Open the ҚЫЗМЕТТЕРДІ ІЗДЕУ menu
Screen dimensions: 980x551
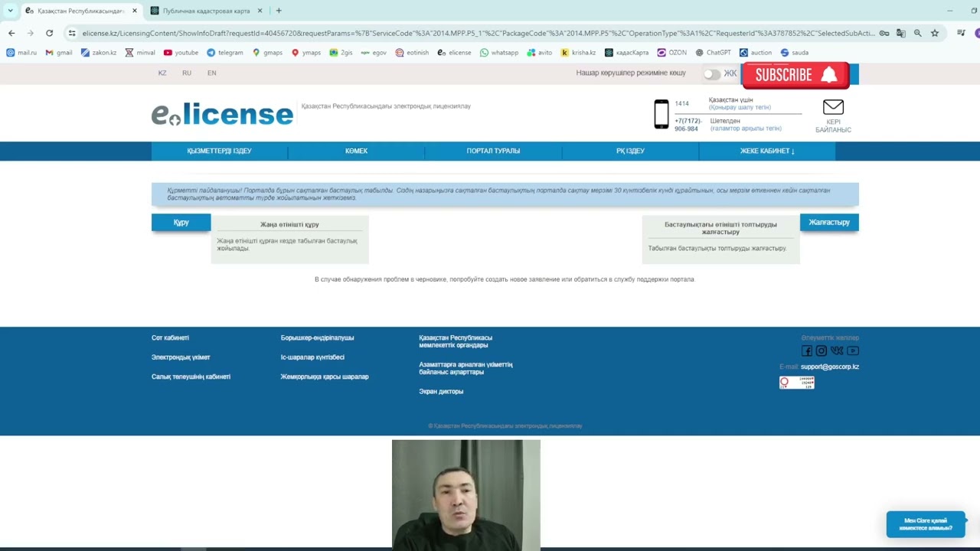click(219, 151)
